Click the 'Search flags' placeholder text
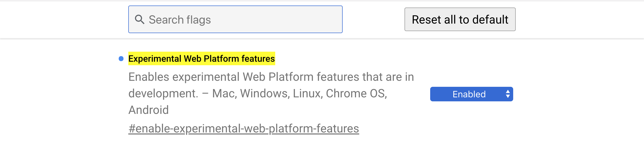The height and width of the screenshot is (145, 644). (180, 20)
